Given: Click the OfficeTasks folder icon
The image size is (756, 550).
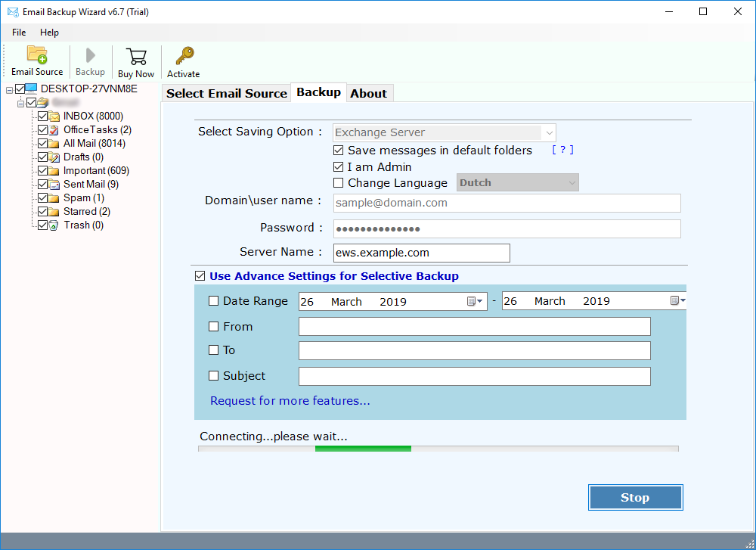Looking at the screenshot, I should pyautogui.click(x=54, y=130).
